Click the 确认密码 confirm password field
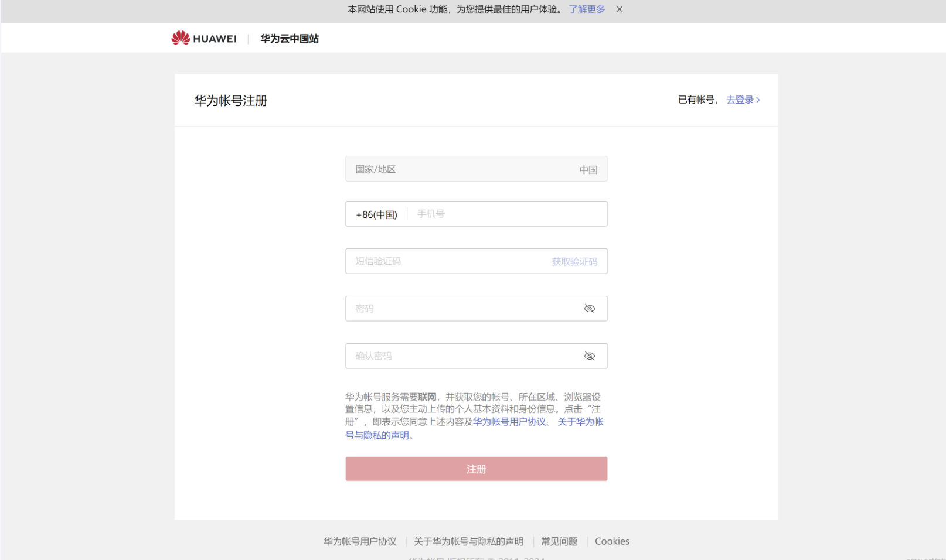 (463, 356)
